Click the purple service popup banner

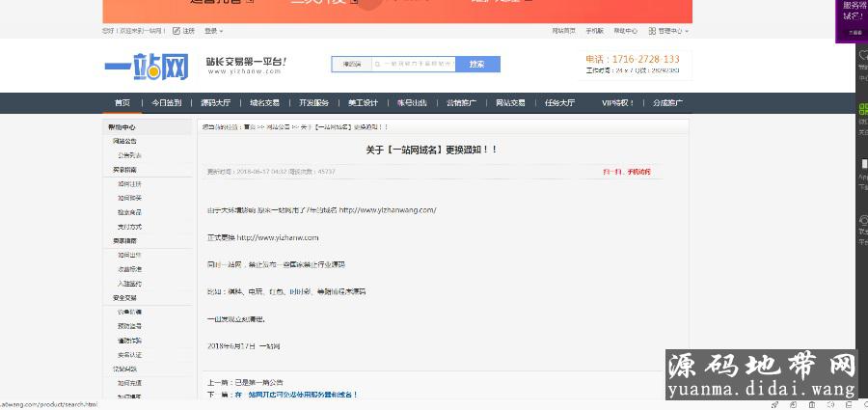click(852, 21)
